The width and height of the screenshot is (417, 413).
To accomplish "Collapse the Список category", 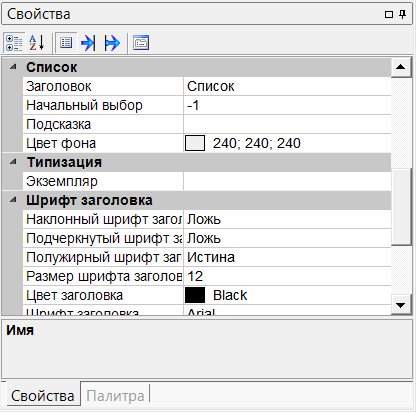I will pos(13,67).
